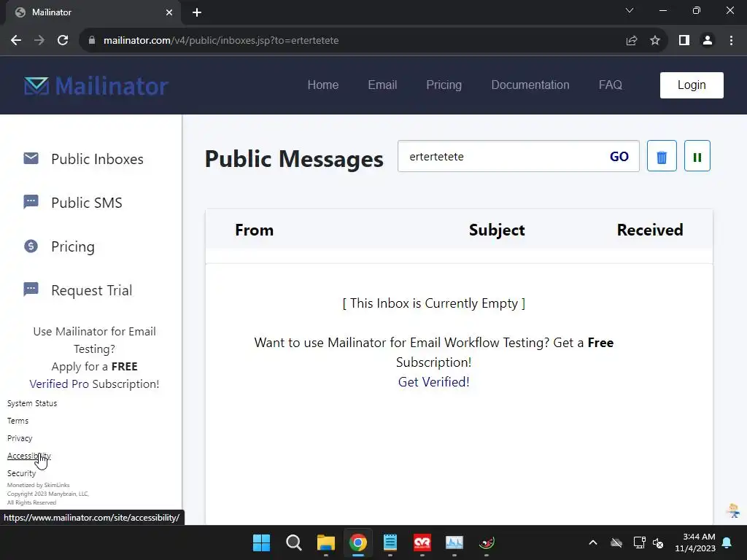747x560 pixels.
Task: Click the Chrome icon in the taskbar
Action: (357, 542)
